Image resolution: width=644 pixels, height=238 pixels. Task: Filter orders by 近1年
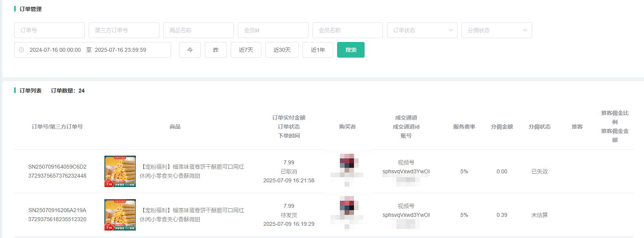(x=318, y=50)
